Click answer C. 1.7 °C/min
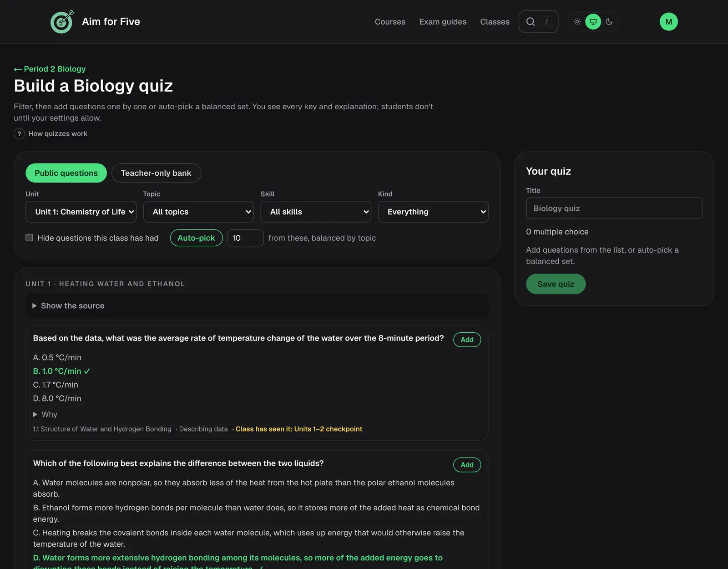 point(56,385)
